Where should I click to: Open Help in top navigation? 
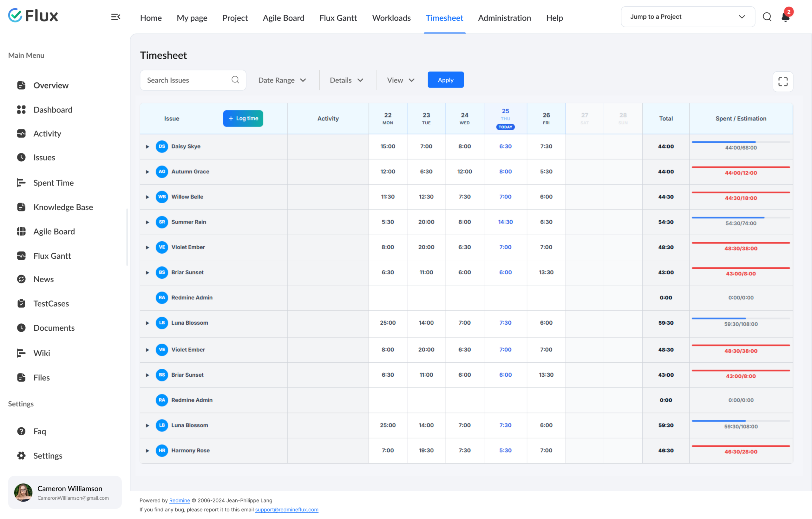pyautogui.click(x=554, y=17)
